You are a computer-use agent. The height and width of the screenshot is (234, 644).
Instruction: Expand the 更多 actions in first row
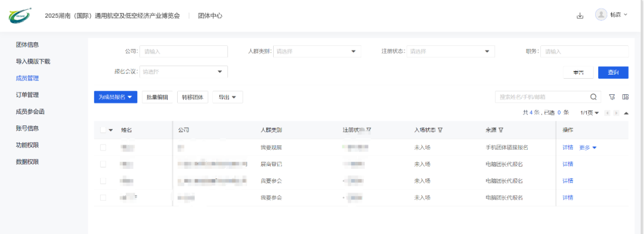click(588, 147)
